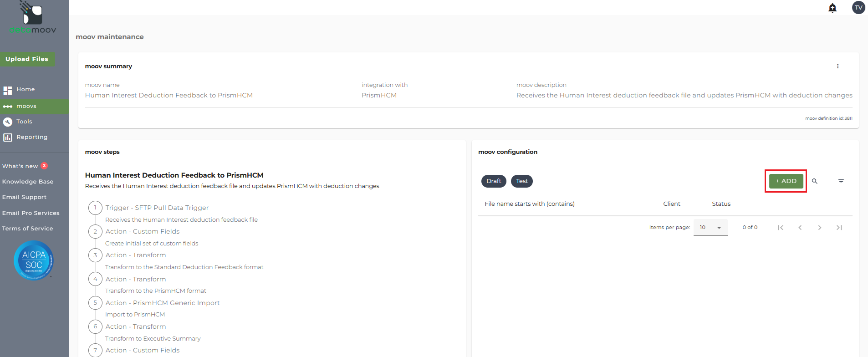Click step 4 circle in moov steps
Image resolution: width=868 pixels, height=357 pixels.
[95, 279]
